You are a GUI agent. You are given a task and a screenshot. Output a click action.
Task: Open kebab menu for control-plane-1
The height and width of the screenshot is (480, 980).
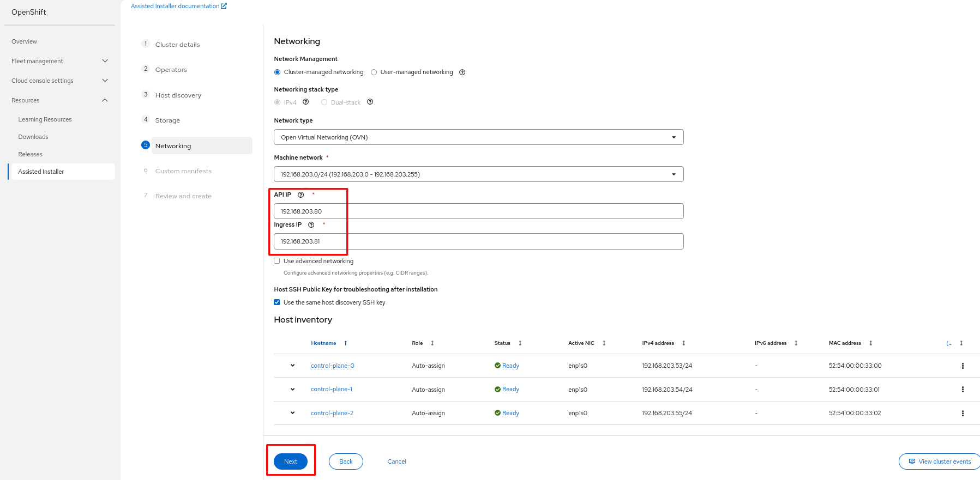(963, 390)
